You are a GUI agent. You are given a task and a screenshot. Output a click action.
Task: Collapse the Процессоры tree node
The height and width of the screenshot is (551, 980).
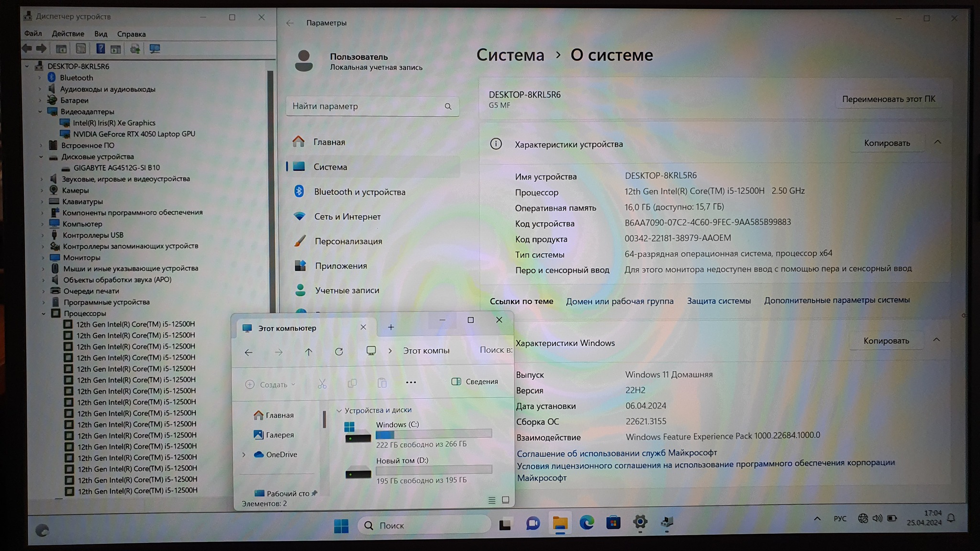44,314
